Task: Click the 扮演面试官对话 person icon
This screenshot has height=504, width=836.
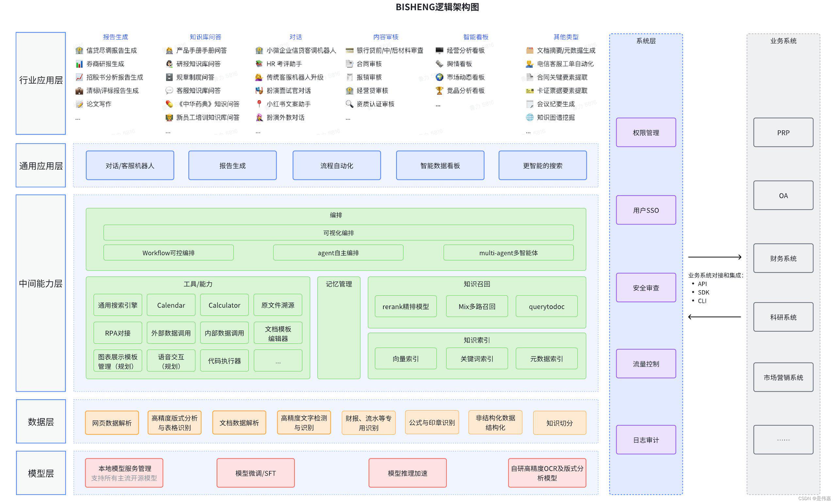Action: click(x=259, y=90)
